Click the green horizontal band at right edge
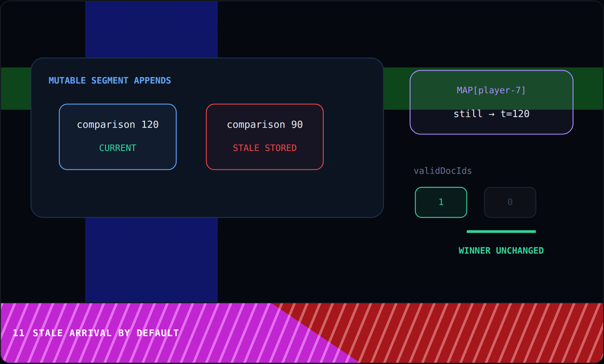604x364 pixels. pyautogui.click(x=588, y=89)
